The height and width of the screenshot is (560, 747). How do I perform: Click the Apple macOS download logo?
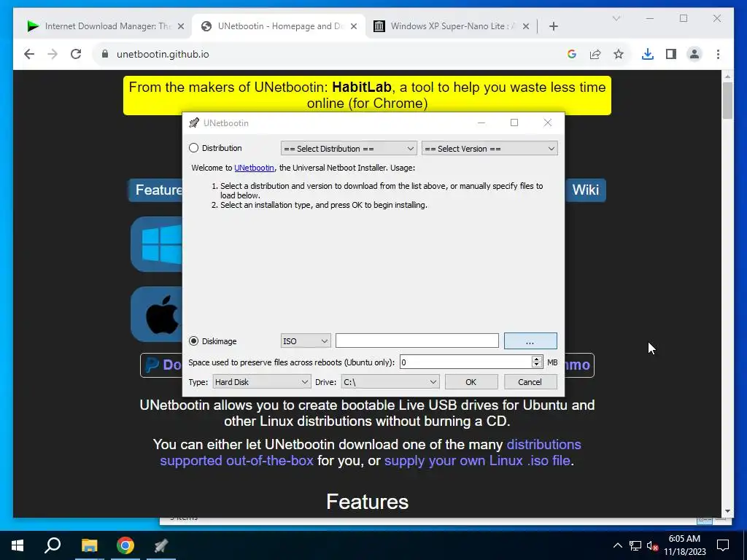157,314
